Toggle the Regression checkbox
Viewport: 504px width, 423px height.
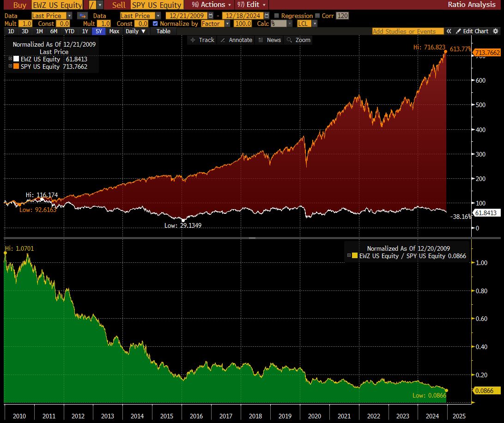coord(276,16)
